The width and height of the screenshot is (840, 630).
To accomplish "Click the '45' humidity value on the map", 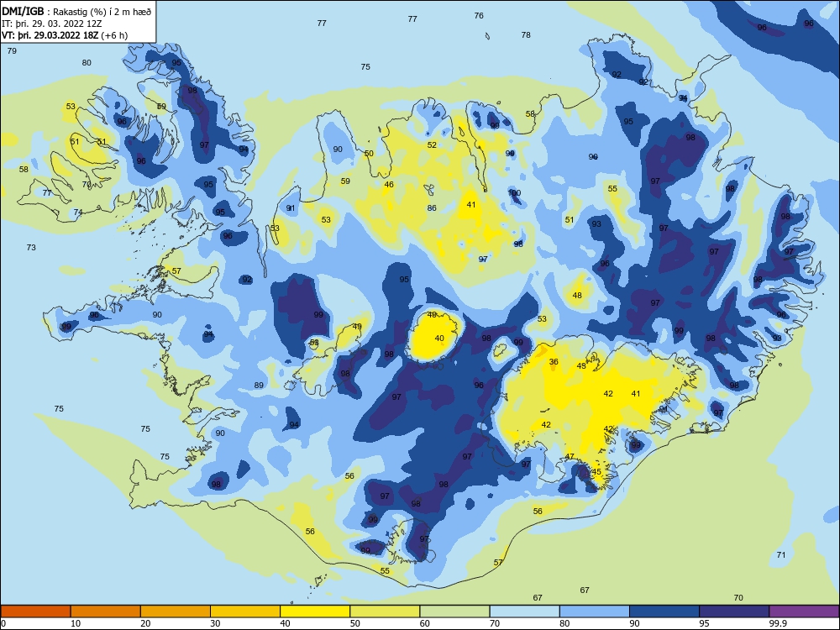I will [x=596, y=472].
